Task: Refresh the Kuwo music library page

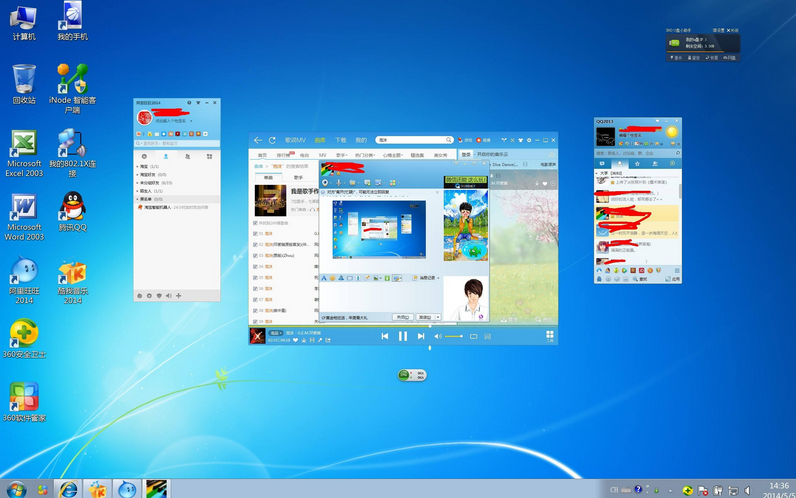Action: click(x=272, y=140)
